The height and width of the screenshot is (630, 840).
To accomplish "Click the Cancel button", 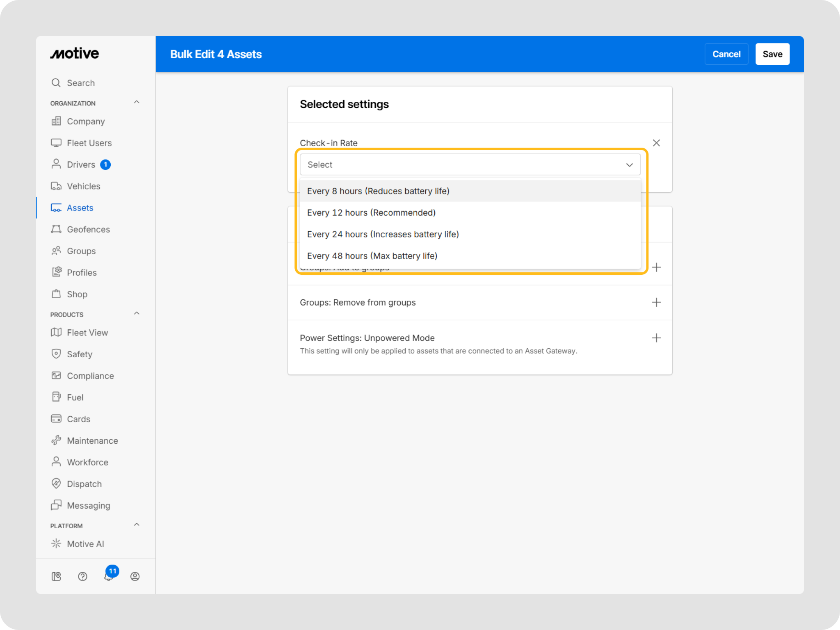I will (x=726, y=54).
